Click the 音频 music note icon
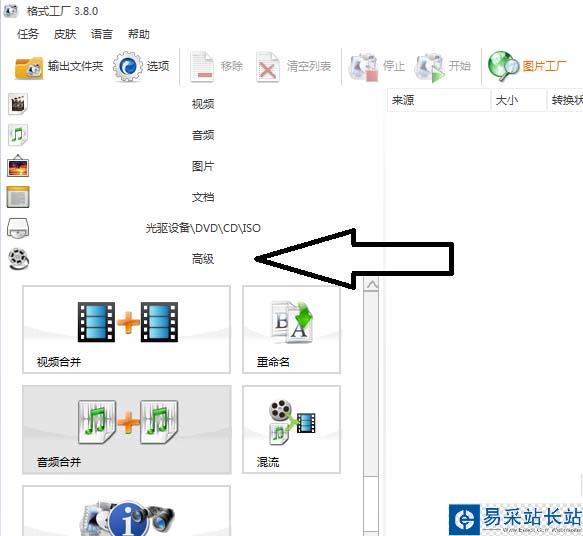Screen dimensions: 583x536 (x=17, y=135)
